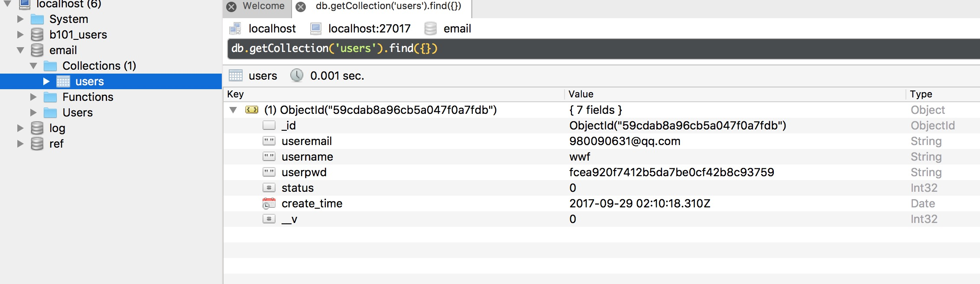Viewport: 980px width, 284px height.
Task: Click the users table icon in results bar
Action: pos(236,76)
